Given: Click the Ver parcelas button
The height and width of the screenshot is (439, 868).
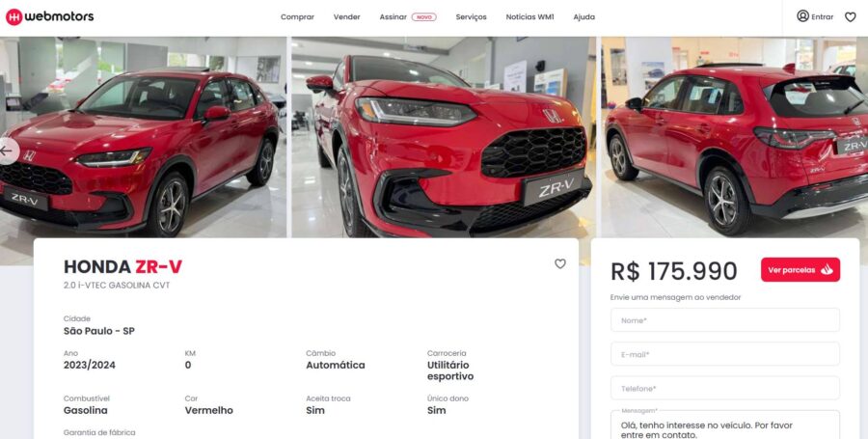Looking at the screenshot, I should click(x=800, y=269).
